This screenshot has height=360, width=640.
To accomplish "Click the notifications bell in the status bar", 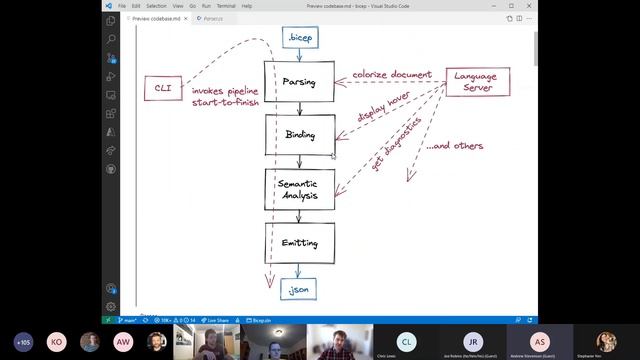I will point(530,320).
